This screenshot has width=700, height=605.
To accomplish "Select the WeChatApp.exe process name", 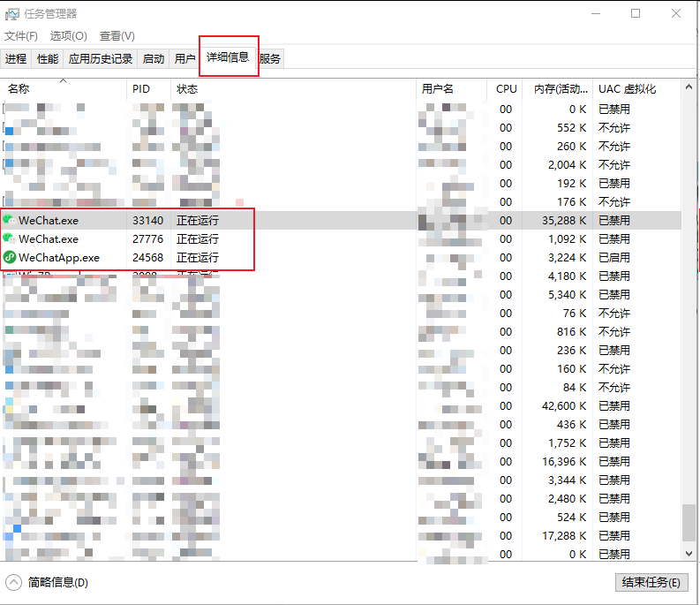I will pyautogui.click(x=59, y=258).
